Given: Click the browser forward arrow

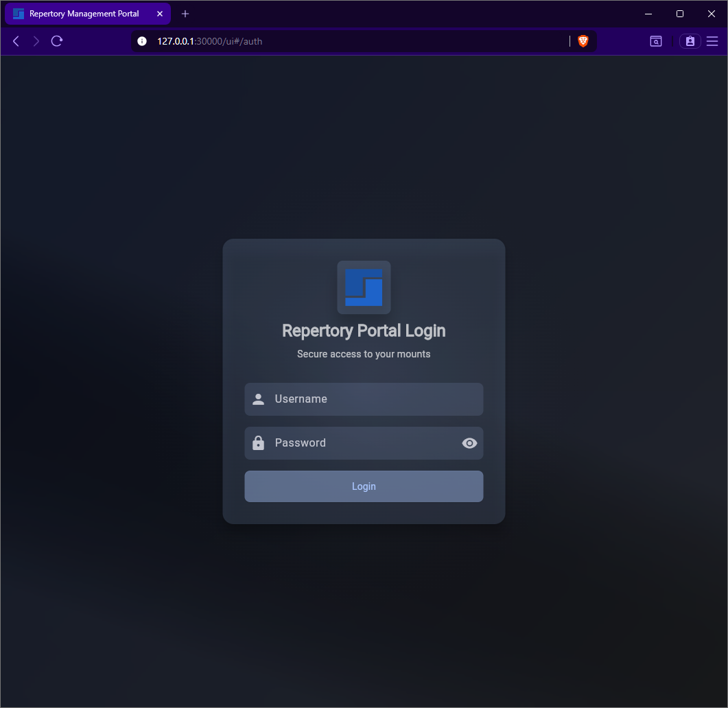Looking at the screenshot, I should (36, 41).
